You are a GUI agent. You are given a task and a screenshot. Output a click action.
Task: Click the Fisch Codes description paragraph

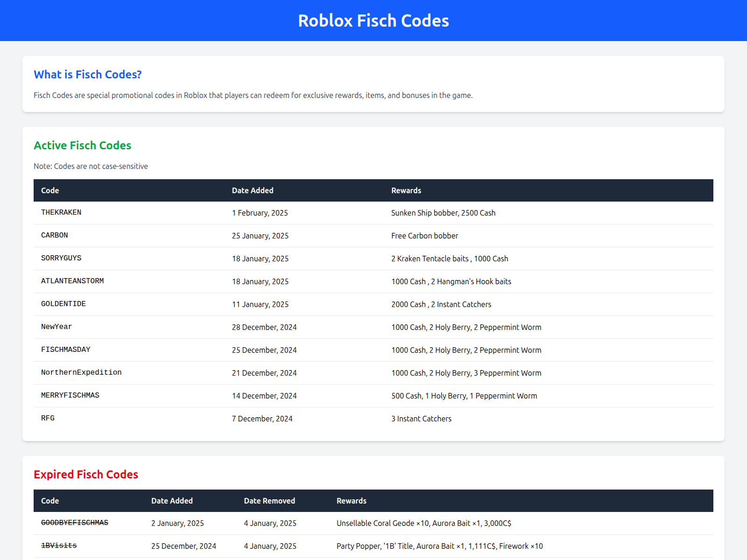point(253,95)
